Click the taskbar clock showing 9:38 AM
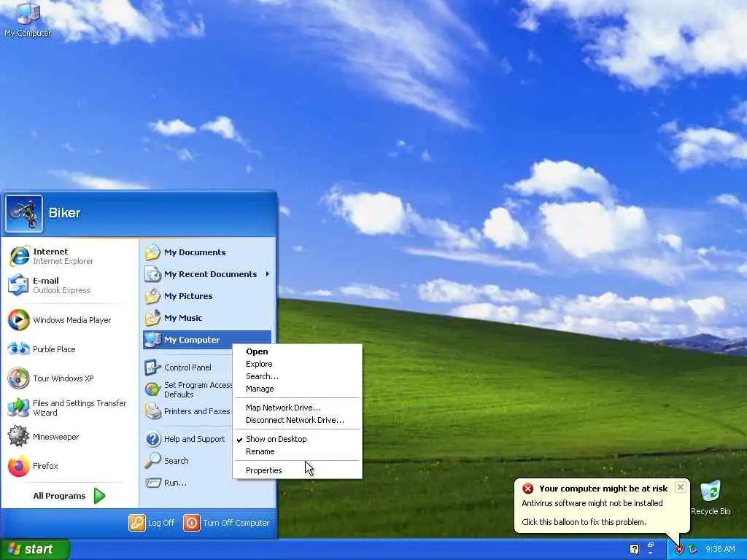747x560 pixels. click(720, 550)
